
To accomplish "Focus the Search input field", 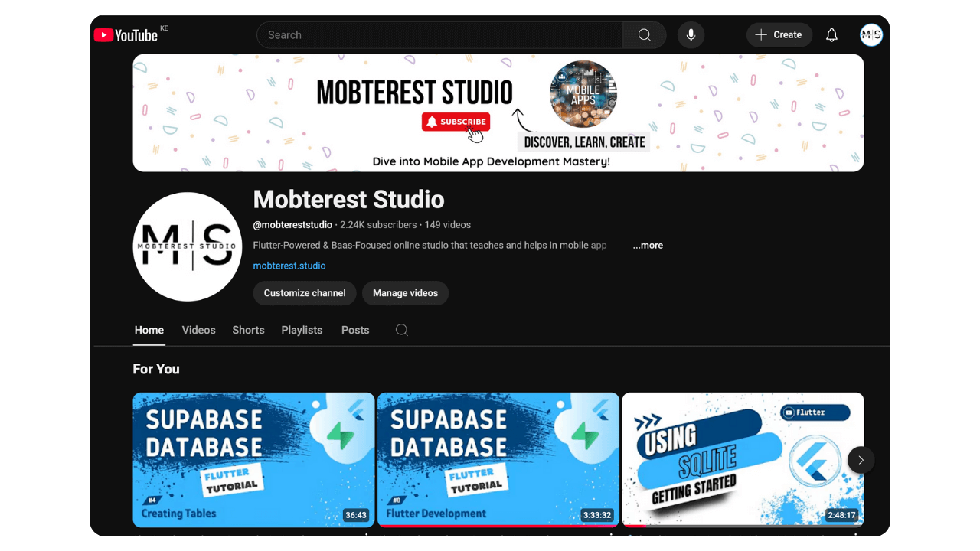I will click(x=440, y=35).
